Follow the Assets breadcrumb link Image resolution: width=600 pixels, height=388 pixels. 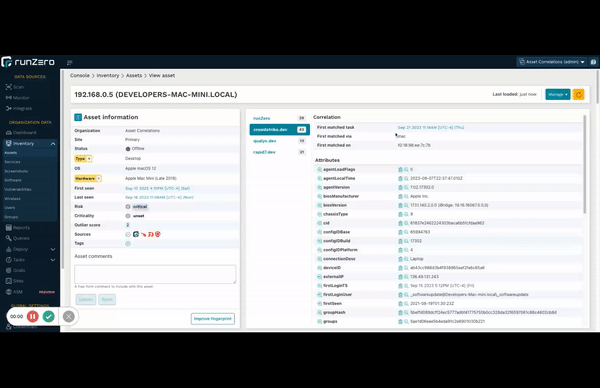tap(134, 75)
